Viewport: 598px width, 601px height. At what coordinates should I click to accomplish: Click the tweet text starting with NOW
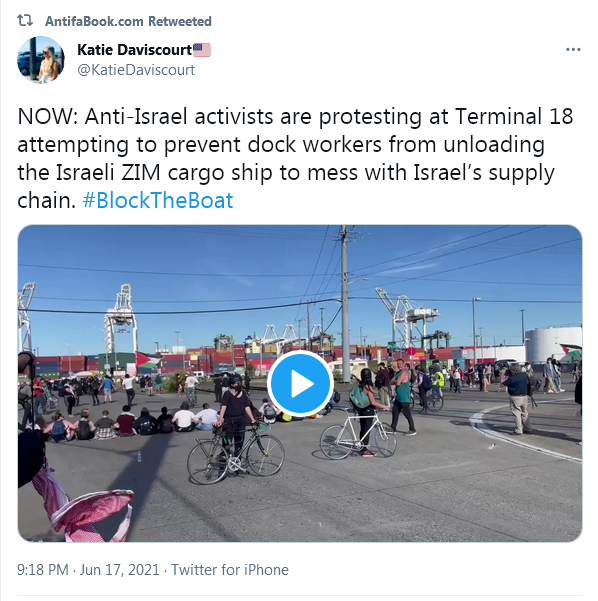[x=295, y=158]
